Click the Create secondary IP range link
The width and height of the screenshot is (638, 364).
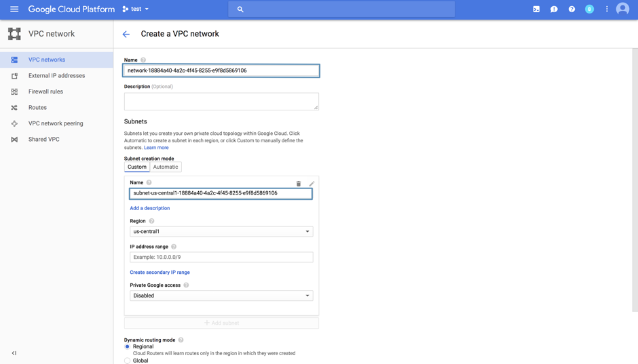pos(160,272)
